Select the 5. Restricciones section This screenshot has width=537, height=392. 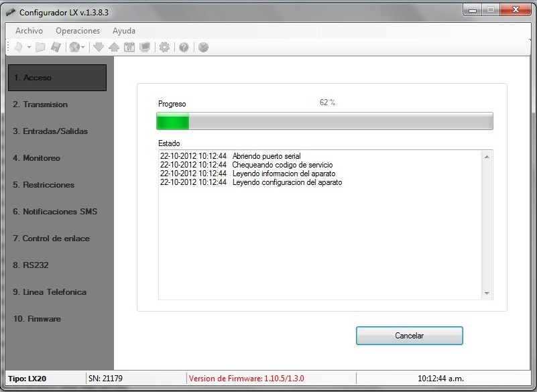click(57, 185)
